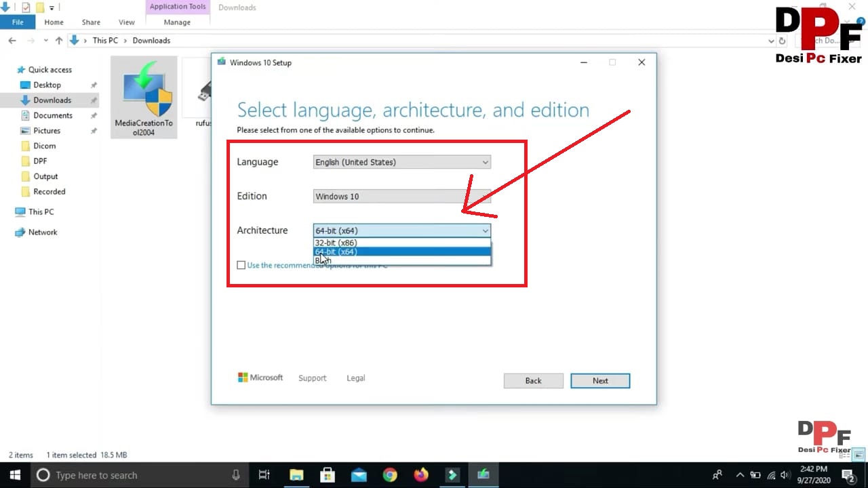Click the Back button in Setup
Screen dimensions: 868x488
533,381
